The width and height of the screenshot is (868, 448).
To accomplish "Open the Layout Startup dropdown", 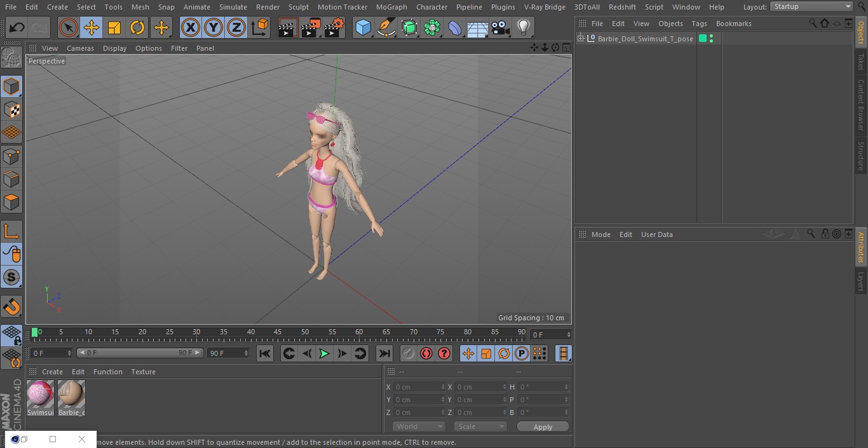I will click(x=812, y=6).
